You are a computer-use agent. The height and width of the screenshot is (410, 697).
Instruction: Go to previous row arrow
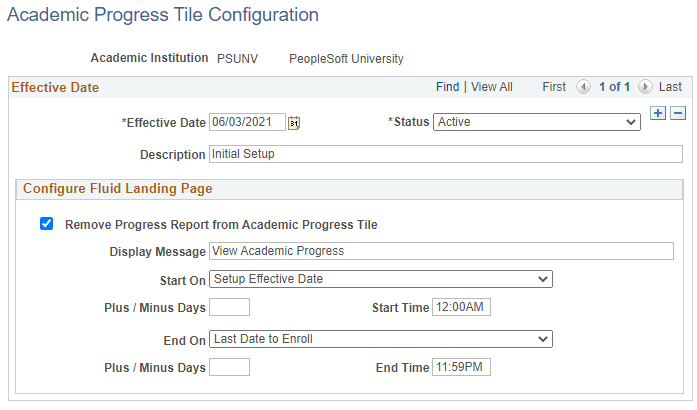[583, 87]
